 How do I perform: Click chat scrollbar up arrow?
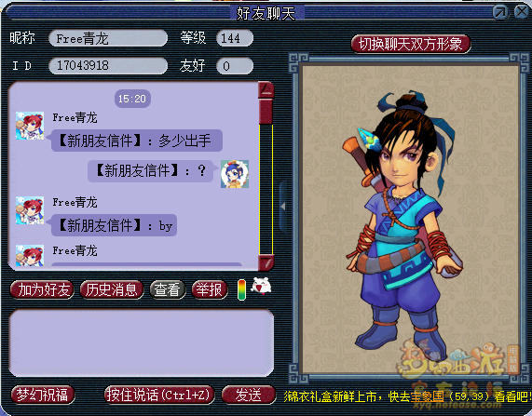266,89
